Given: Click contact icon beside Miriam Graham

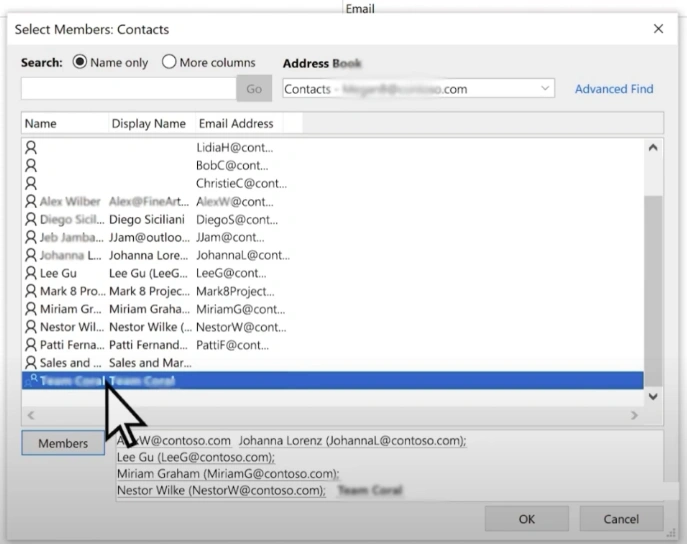Looking at the screenshot, I should pyautogui.click(x=31, y=309).
